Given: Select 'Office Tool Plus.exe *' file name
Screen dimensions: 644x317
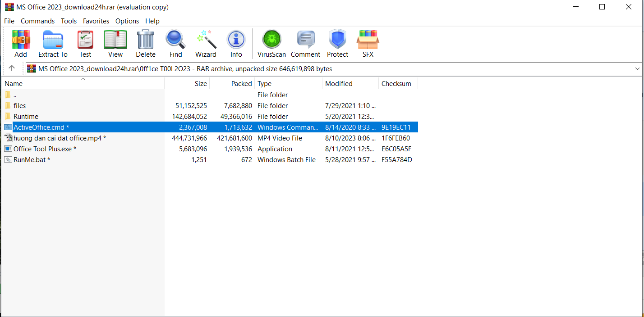Looking at the screenshot, I should pyautogui.click(x=45, y=149).
